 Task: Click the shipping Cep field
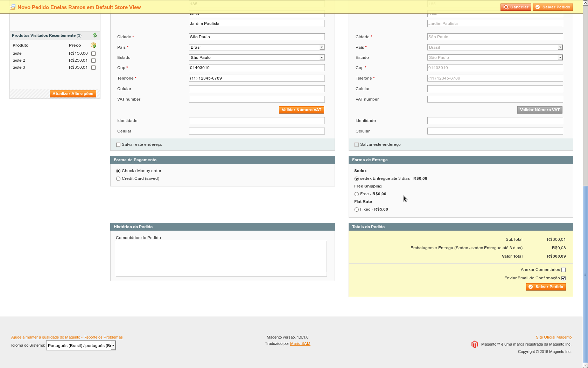[495, 68]
